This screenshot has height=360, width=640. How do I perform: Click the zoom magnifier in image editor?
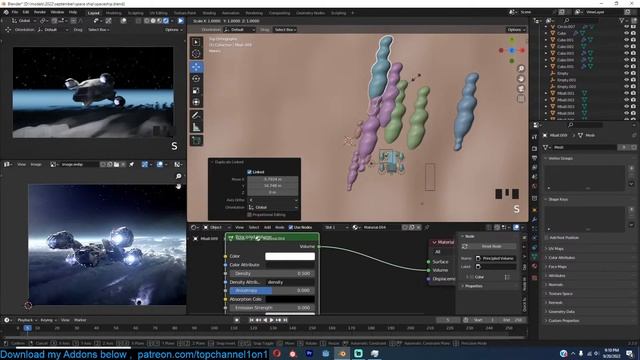click(178, 176)
